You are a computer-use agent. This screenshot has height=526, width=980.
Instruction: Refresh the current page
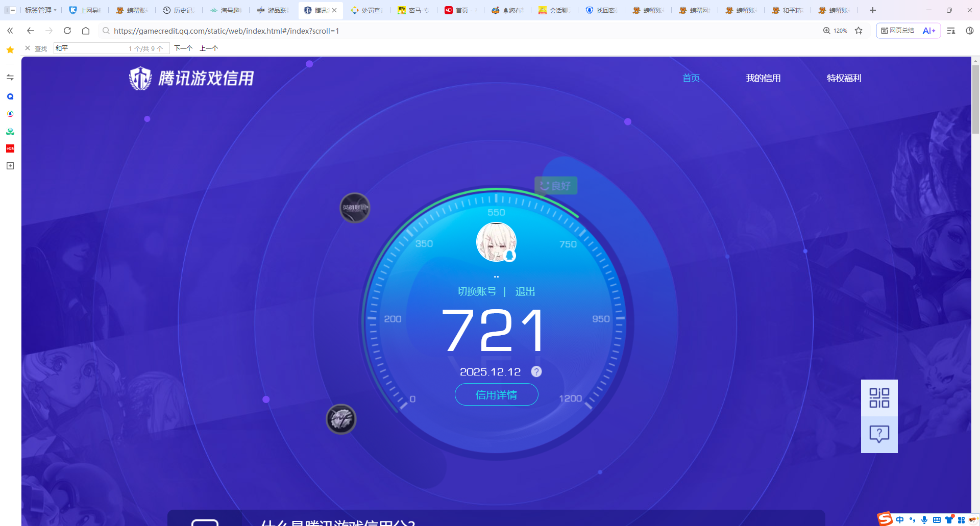(x=67, y=31)
